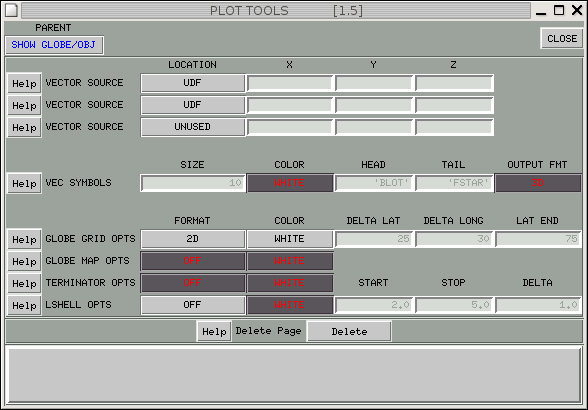Click the HEAD symbol 'BLOT' field
This screenshot has height=410, width=588.
click(x=374, y=183)
